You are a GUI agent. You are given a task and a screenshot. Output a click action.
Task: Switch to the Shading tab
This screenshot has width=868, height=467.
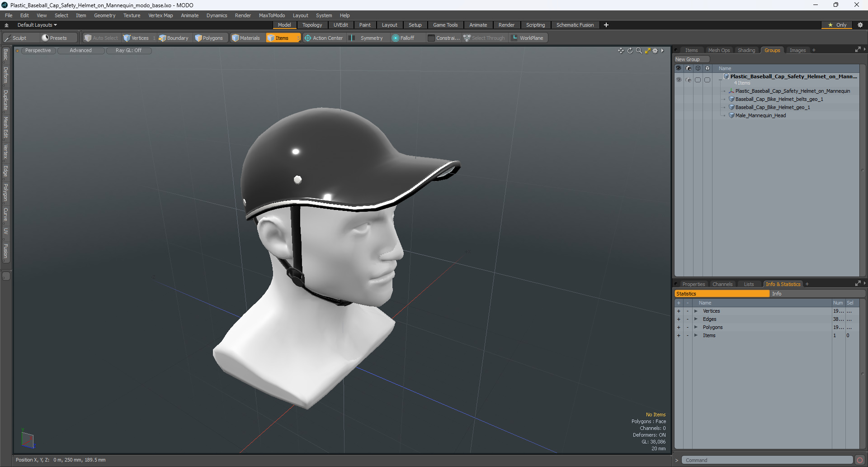pyautogui.click(x=746, y=50)
